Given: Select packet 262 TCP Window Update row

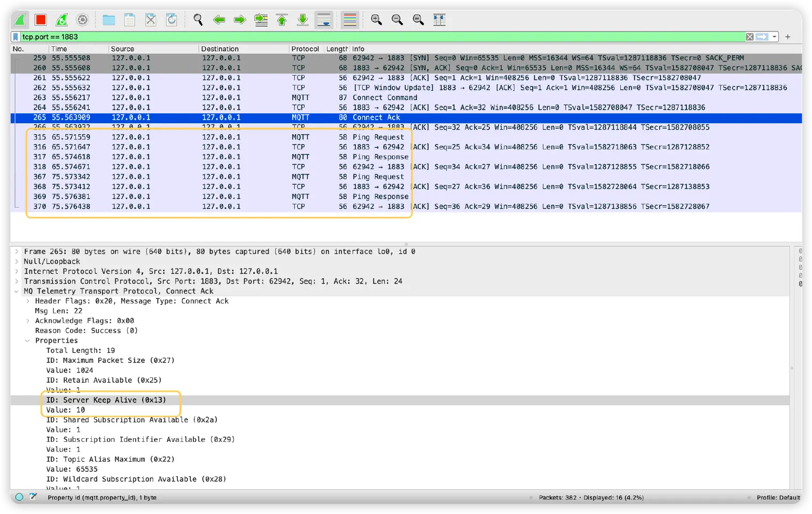Looking at the screenshot, I should [406, 88].
